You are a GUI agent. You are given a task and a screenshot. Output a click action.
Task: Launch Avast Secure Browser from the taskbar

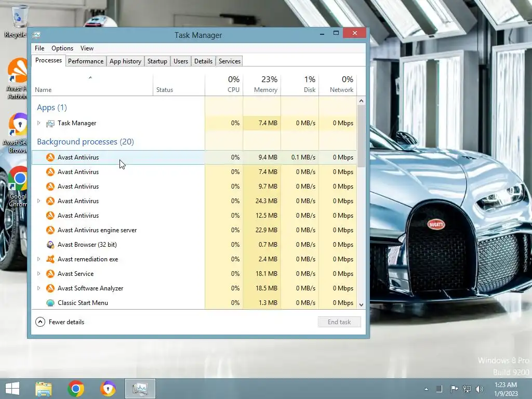click(108, 389)
